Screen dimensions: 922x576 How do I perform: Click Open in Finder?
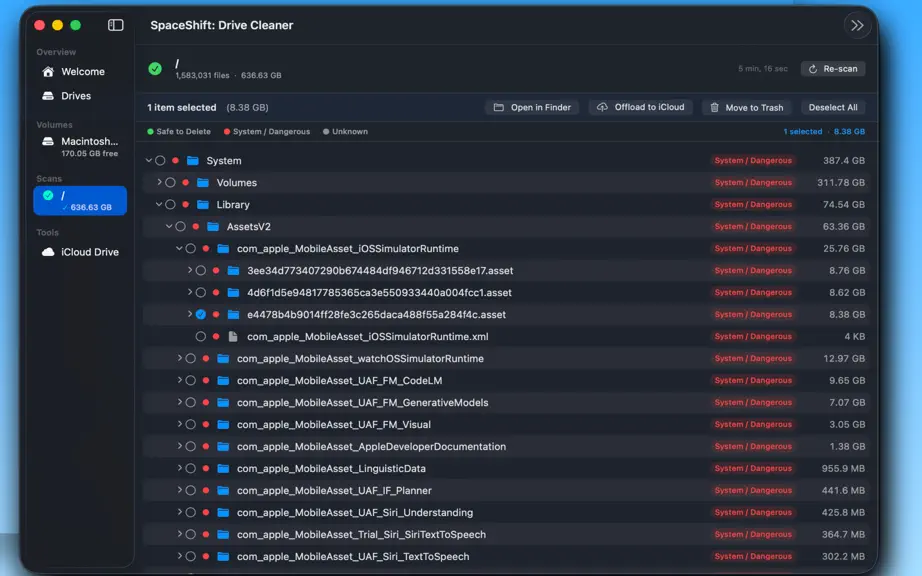532,108
